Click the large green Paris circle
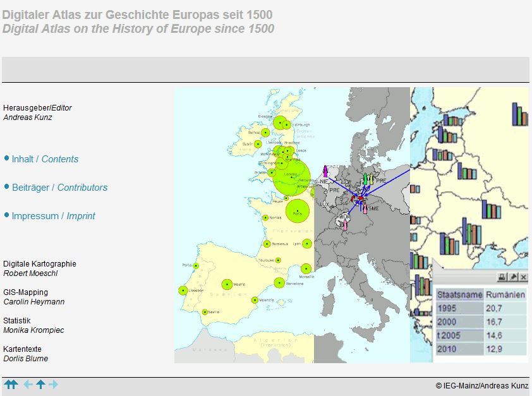 pos(297,211)
